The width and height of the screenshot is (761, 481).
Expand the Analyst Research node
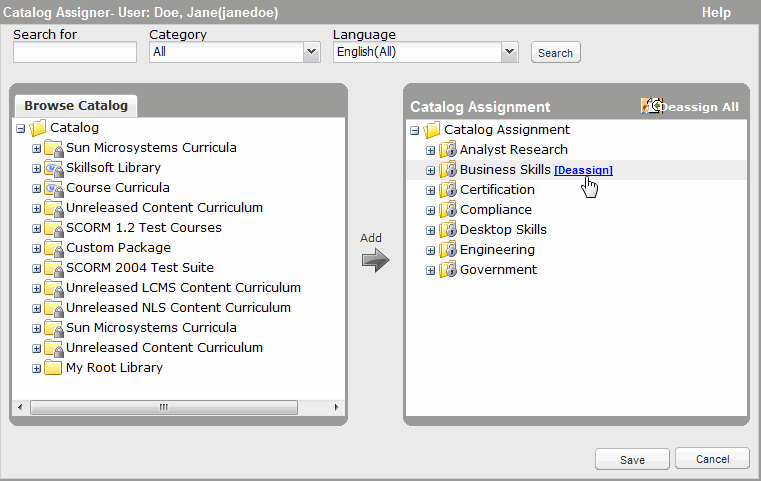tap(430, 150)
